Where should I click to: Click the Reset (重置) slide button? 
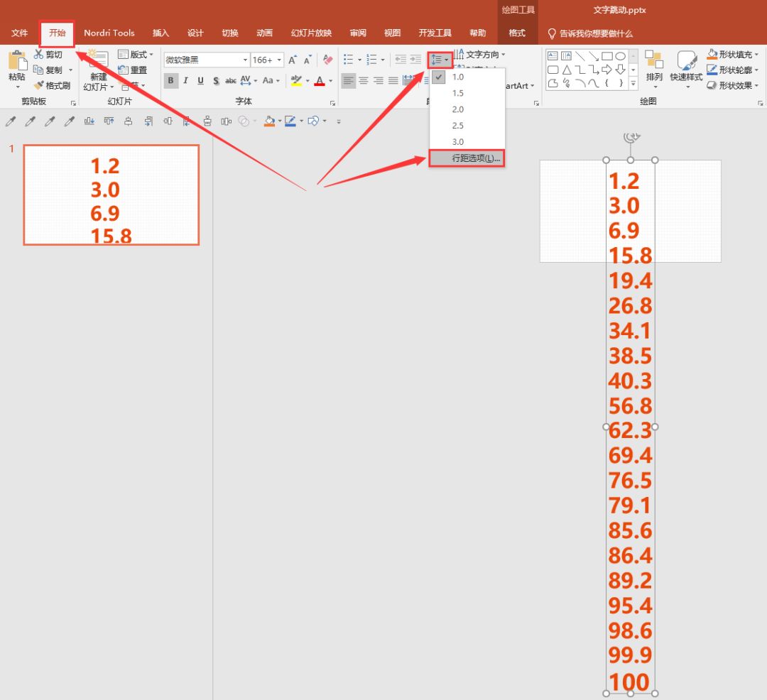(133, 70)
